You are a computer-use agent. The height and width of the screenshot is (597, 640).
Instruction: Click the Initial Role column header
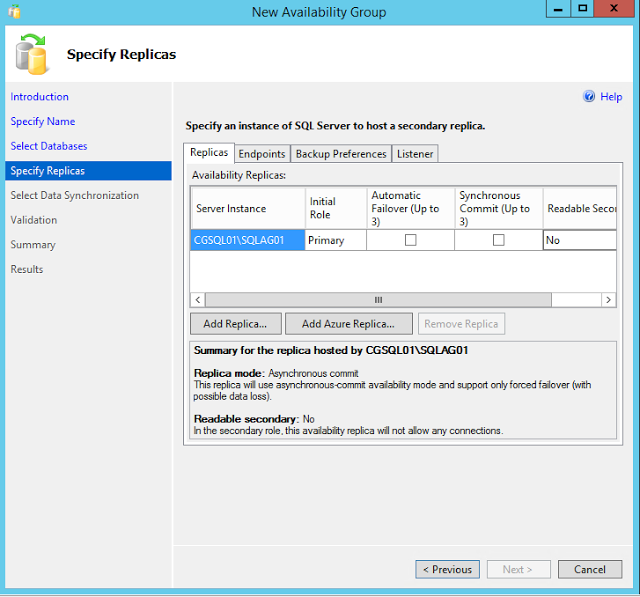click(x=336, y=208)
